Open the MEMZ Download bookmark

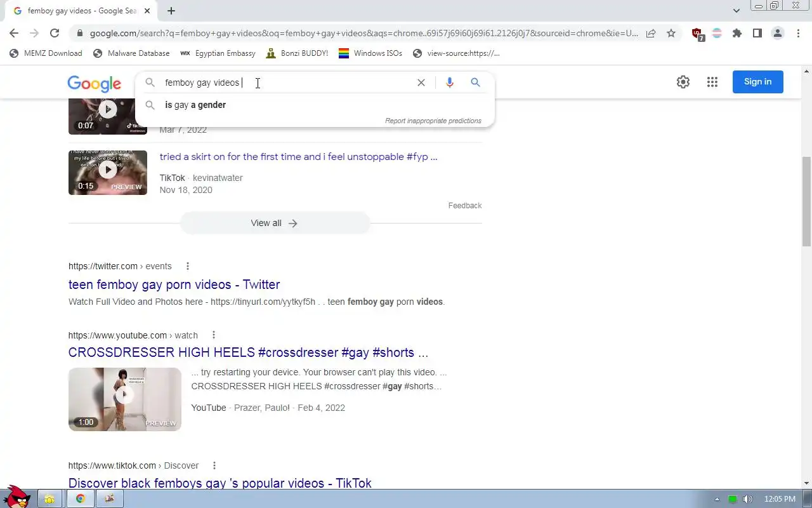(46, 53)
